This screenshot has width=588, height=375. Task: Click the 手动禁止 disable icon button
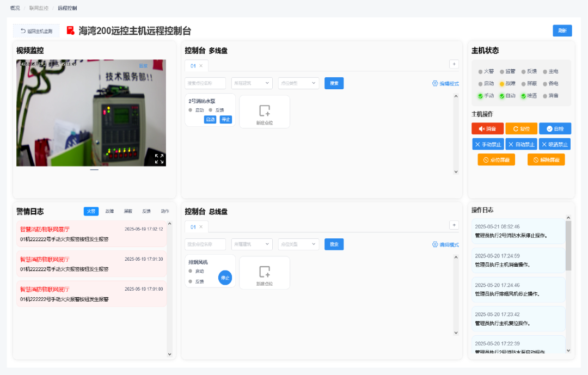pos(487,144)
